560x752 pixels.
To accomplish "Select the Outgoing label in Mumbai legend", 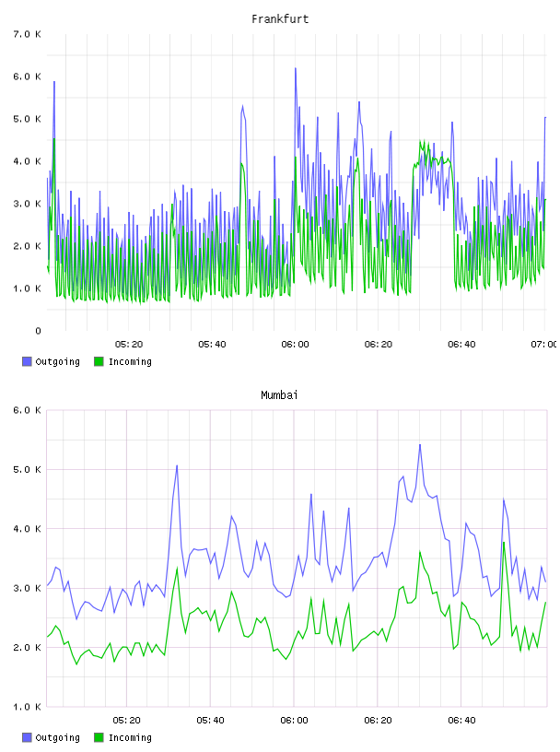I will pos(57,738).
